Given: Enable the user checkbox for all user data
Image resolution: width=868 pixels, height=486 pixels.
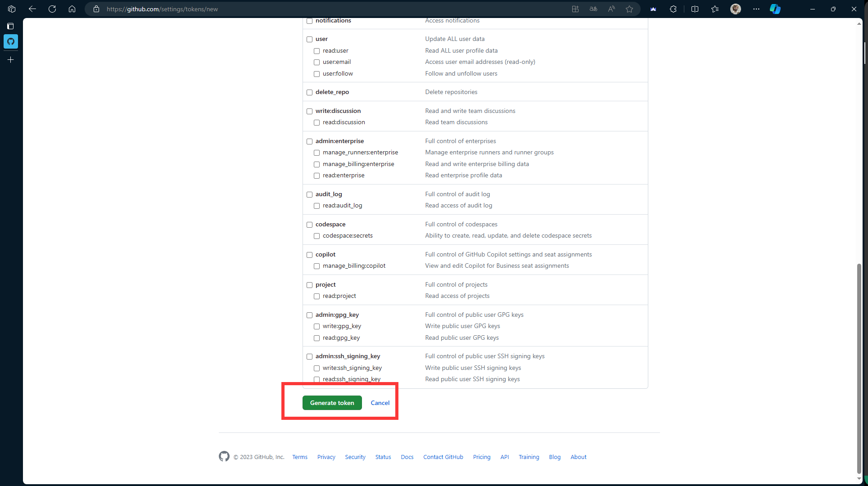Looking at the screenshot, I should (x=309, y=39).
